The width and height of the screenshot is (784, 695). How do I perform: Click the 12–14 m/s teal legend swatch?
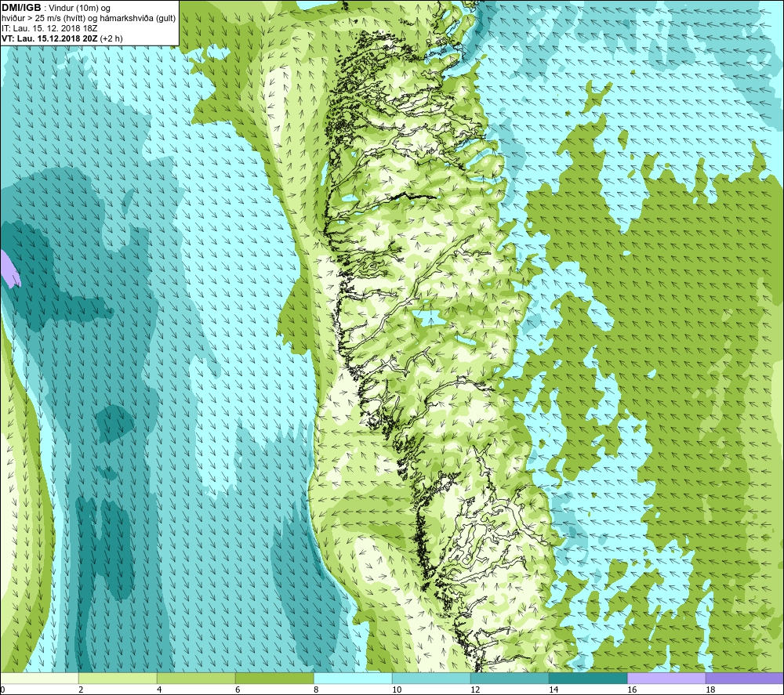pos(510,678)
